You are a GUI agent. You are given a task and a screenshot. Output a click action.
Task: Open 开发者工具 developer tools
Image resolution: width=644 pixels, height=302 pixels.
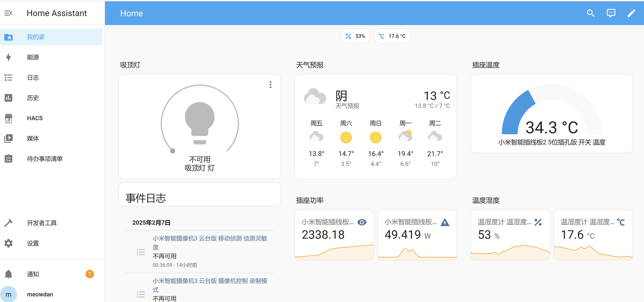coord(51,223)
